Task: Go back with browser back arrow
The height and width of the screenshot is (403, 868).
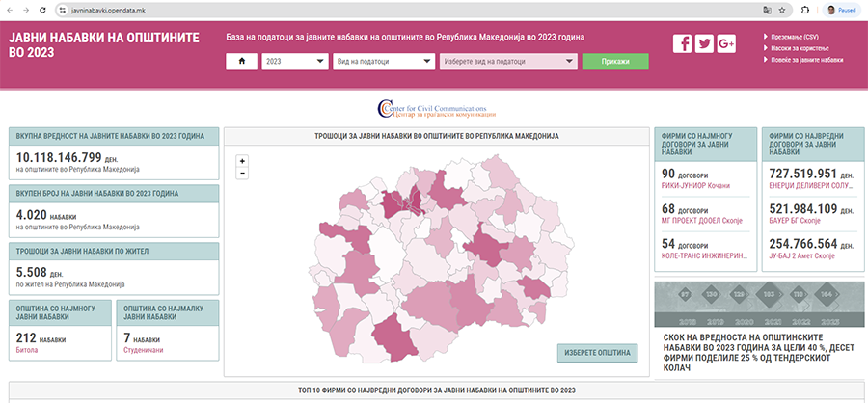Action: click(11, 9)
